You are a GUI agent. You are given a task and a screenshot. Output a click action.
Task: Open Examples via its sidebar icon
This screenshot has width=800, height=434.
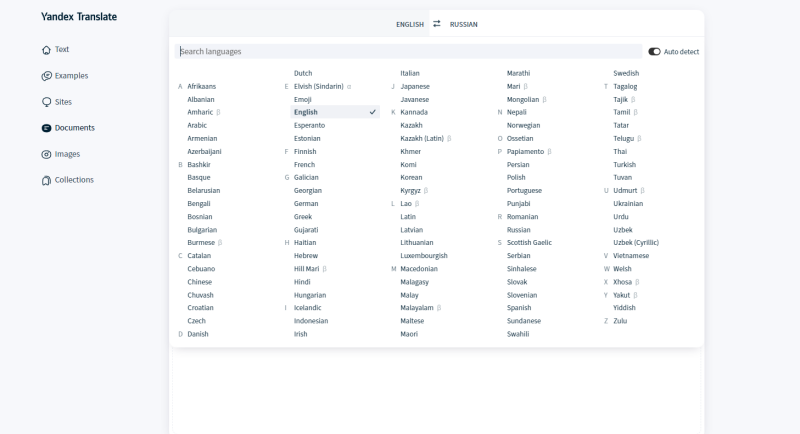coord(46,76)
